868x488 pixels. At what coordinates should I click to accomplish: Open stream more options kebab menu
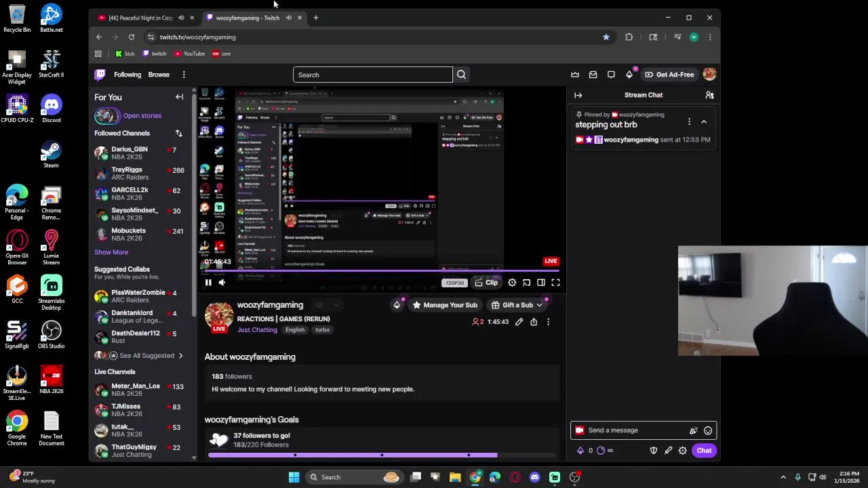548,322
